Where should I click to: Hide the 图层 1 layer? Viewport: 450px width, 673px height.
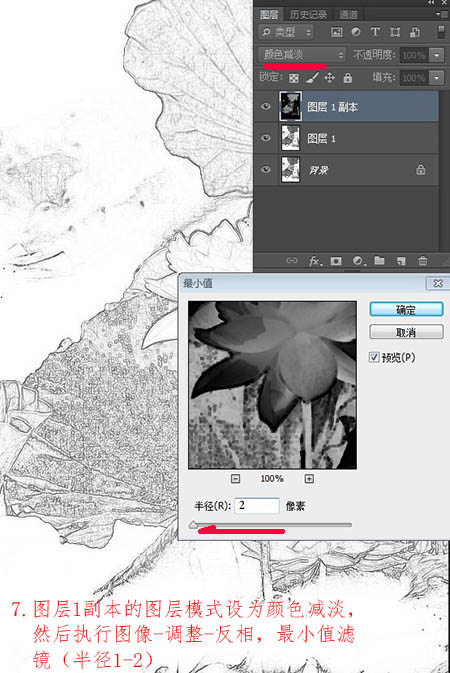tap(266, 138)
